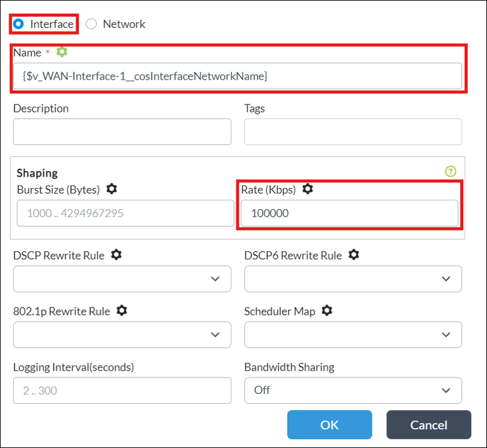Image resolution: width=487 pixels, height=448 pixels.
Task: Select the Network radio button
Action: point(91,24)
